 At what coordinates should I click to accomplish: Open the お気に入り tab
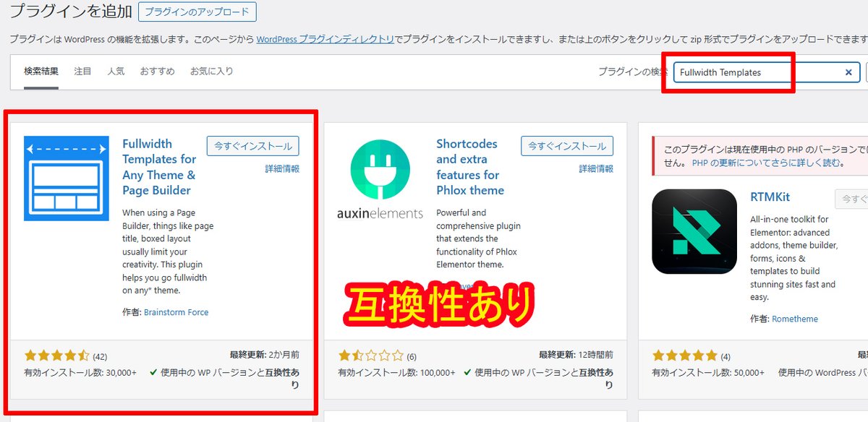(x=211, y=72)
